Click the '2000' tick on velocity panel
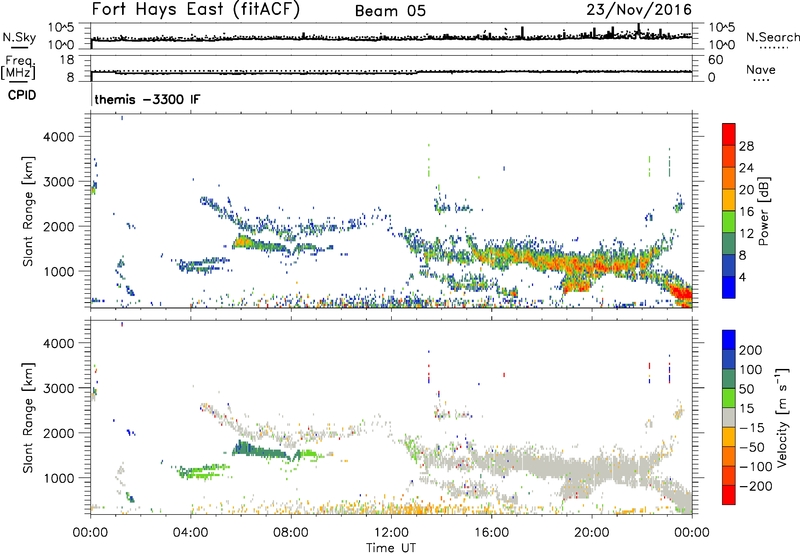 click(58, 433)
